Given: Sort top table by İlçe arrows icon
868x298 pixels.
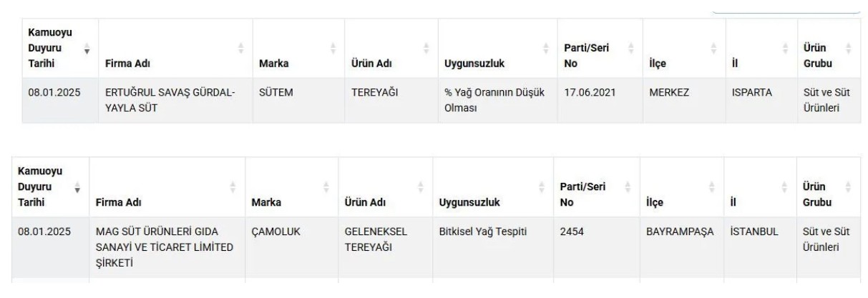Looking at the screenshot, I should tap(713, 49).
